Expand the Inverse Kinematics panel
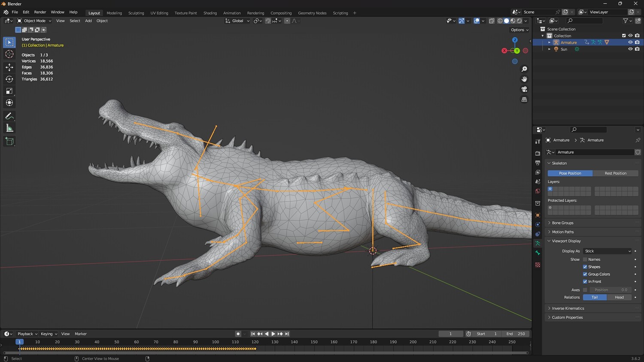644x362 pixels. [568, 308]
